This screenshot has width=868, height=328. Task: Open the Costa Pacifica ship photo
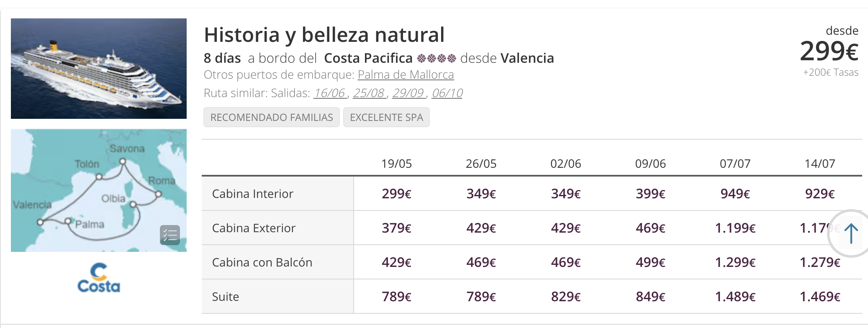tap(99, 69)
